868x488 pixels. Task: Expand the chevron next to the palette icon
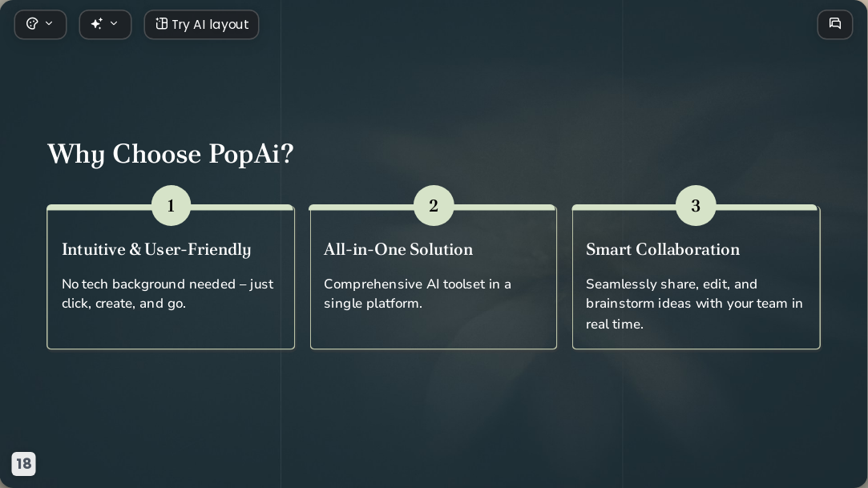[x=49, y=24]
